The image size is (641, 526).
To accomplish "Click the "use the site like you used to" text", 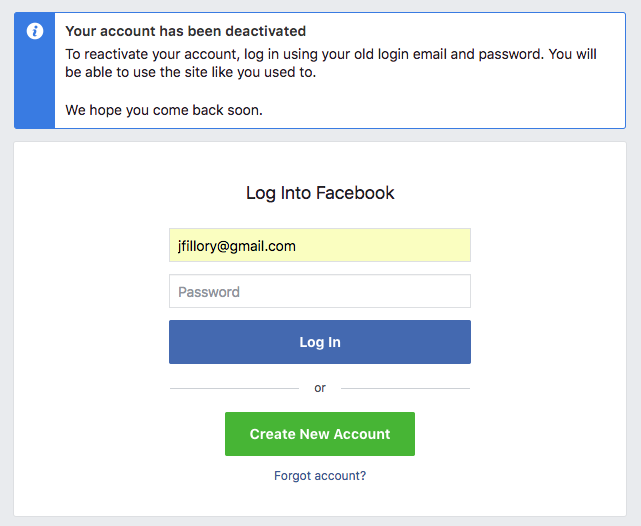I will tap(216, 73).
